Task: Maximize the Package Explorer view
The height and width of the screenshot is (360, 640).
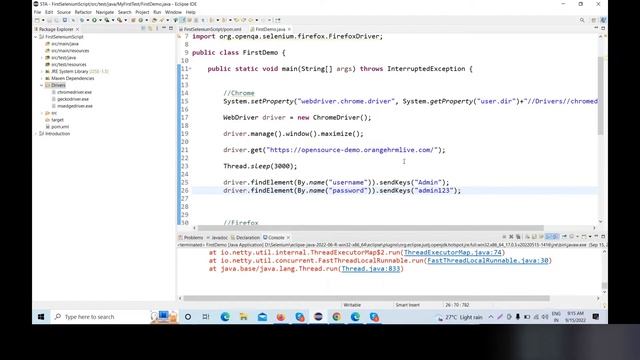Action: pyautogui.click(x=171, y=28)
